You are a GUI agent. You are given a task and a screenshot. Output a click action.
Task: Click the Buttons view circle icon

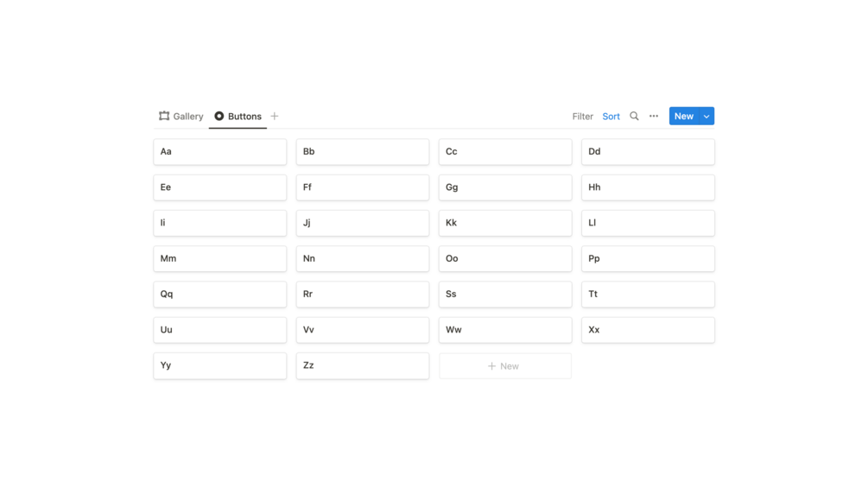[219, 116]
